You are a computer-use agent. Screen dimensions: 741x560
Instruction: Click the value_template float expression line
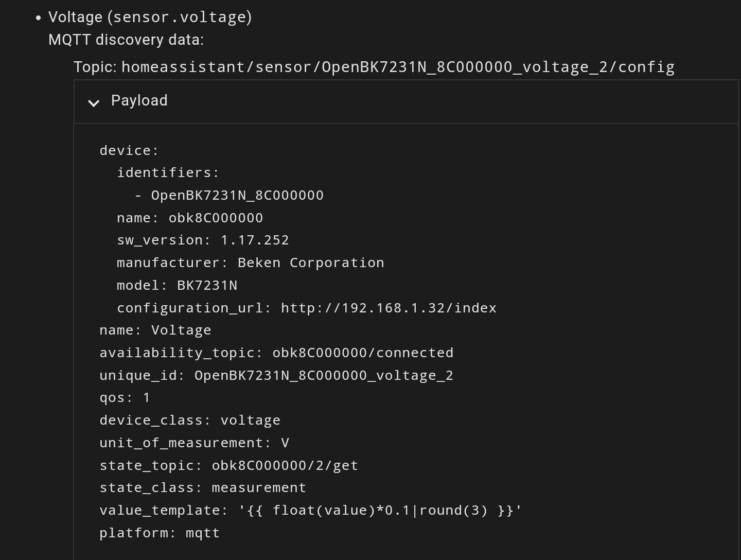pos(310,510)
